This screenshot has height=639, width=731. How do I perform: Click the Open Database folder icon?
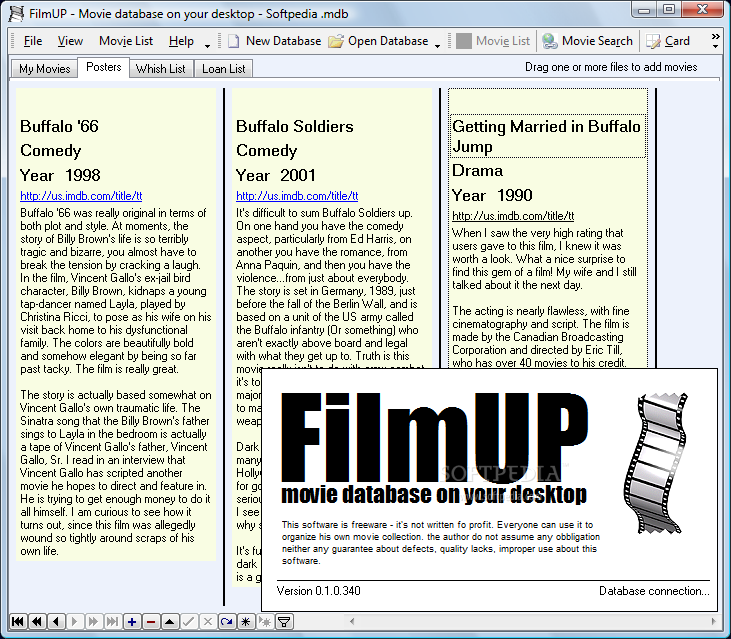point(336,41)
